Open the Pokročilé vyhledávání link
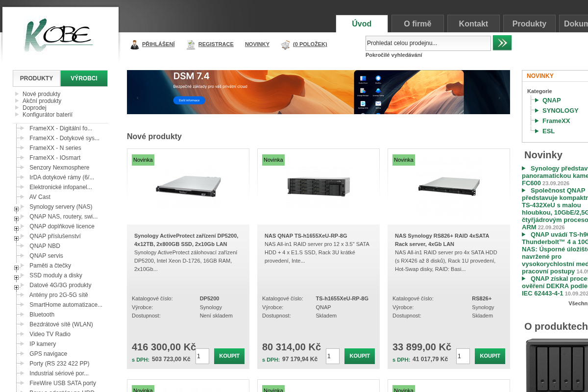This screenshot has height=392, width=588. 393,55
